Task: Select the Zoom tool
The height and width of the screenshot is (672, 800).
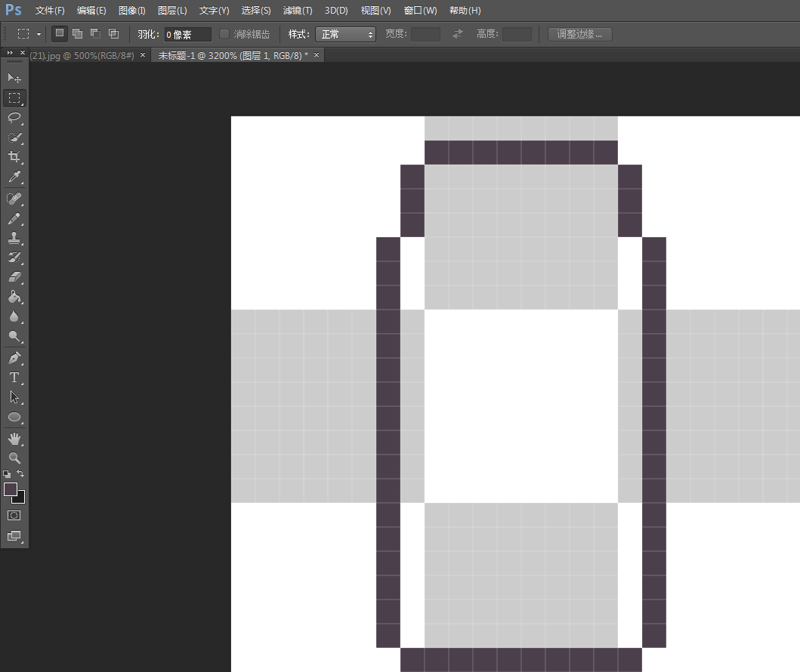Action: click(14, 458)
